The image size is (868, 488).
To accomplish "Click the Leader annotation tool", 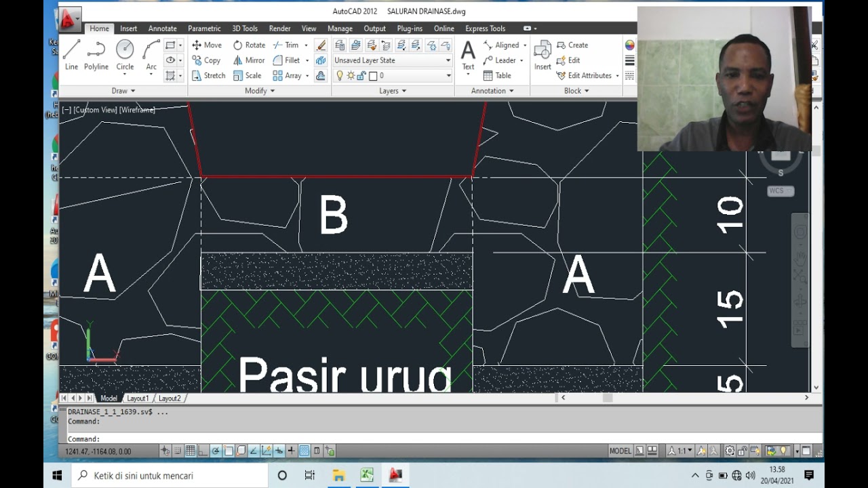I will pos(500,60).
